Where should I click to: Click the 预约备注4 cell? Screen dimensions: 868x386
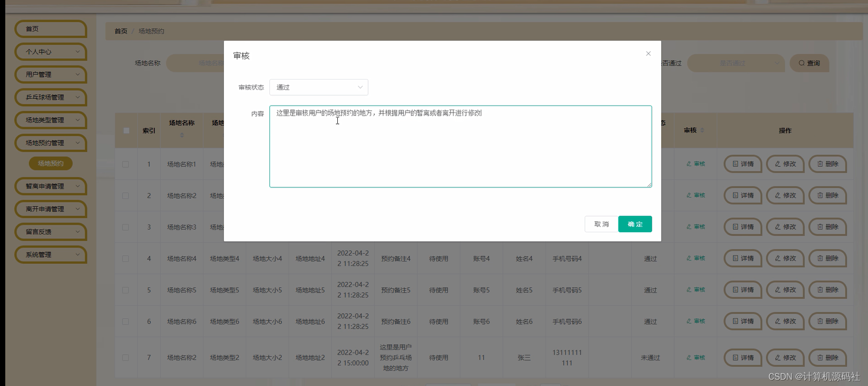396,259
